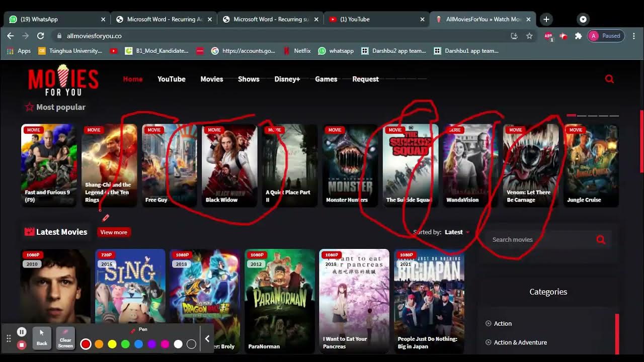Image resolution: width=644 pixels, height=362 pixels.
Task: Open a new browser tab
Action: click(546, 19)
